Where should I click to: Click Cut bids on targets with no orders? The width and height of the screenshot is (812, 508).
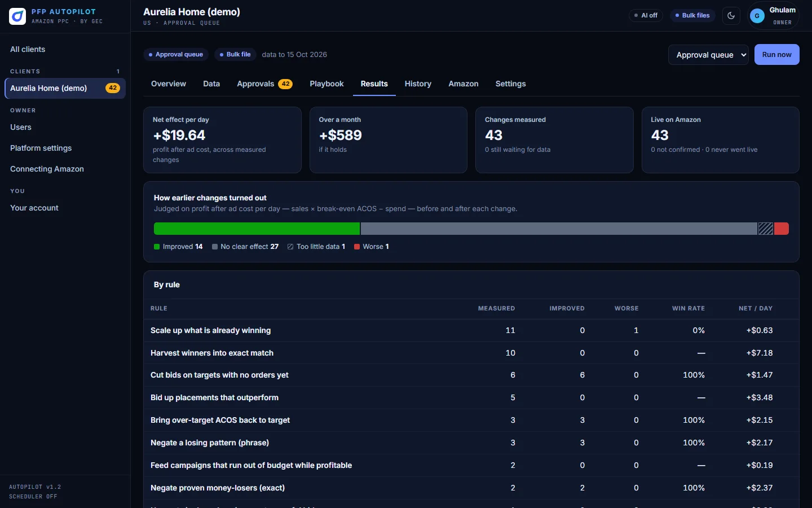pyautogui.click(x=471, y=375)
